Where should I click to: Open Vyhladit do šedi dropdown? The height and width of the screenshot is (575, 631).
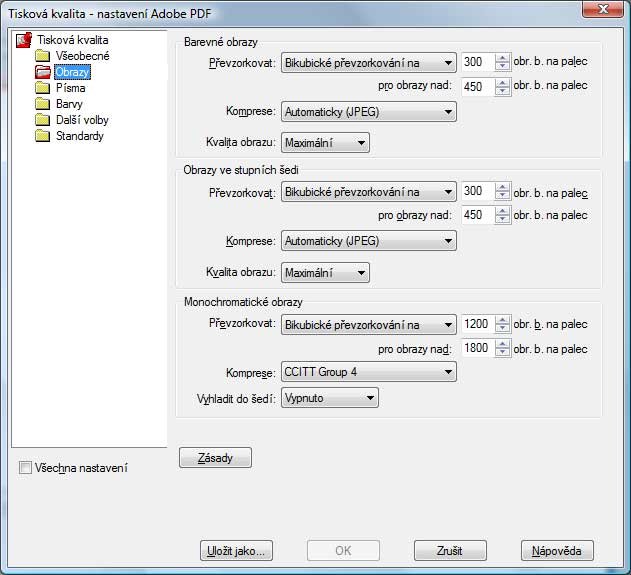click(330, 399)
